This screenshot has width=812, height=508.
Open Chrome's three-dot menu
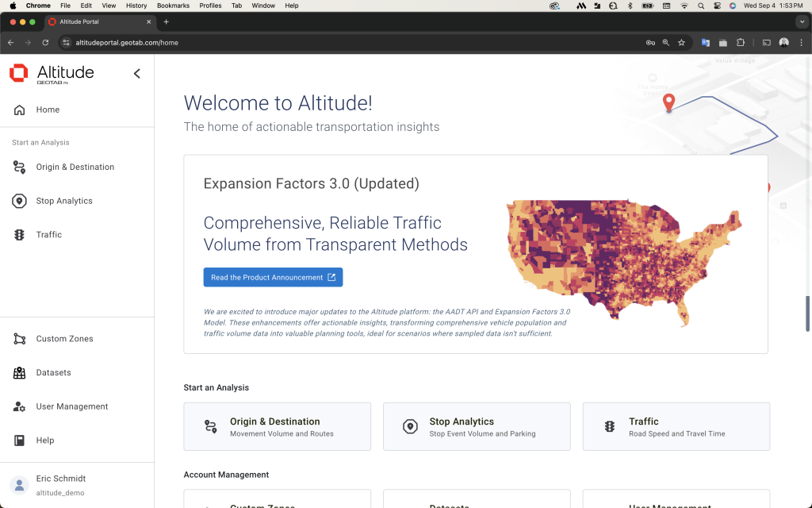(x=803, y=44)
